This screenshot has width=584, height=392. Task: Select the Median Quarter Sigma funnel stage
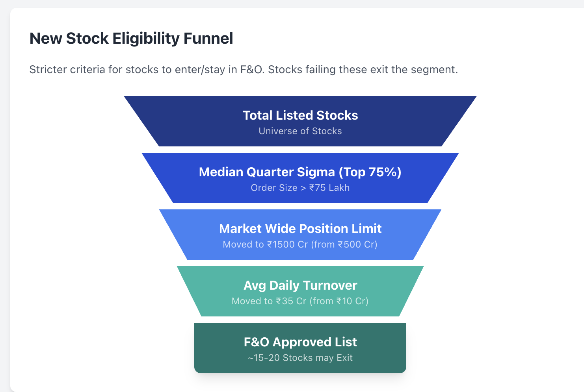[300, 178]
